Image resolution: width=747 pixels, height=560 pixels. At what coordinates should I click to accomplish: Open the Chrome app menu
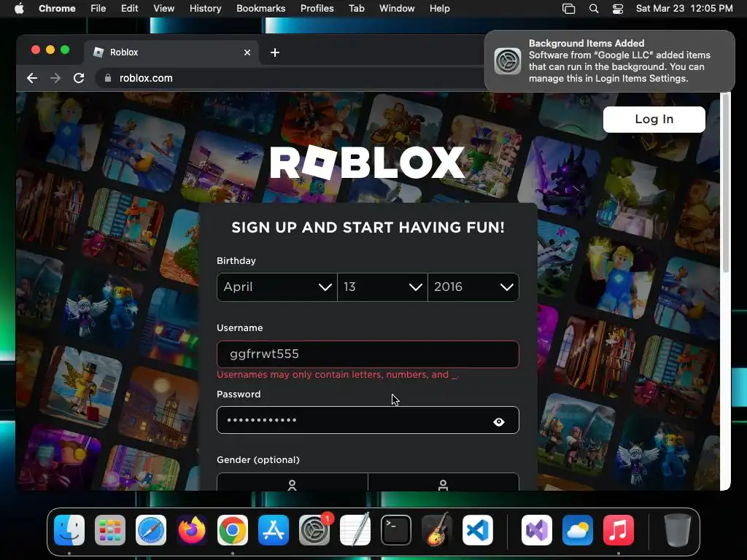(57, 9)
